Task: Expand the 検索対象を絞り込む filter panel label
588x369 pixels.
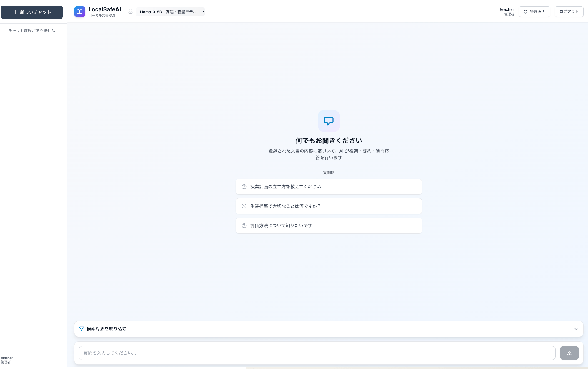Action: click(106, 329)
